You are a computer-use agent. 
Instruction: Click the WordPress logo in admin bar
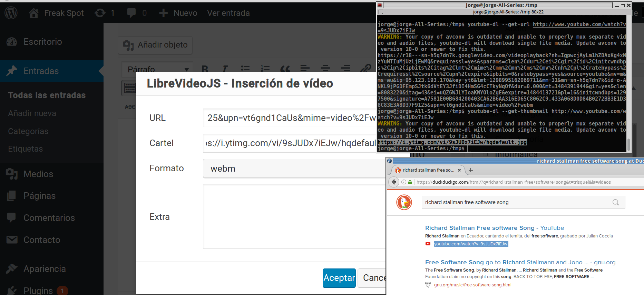pyautogui.click(x=11, y=13)
